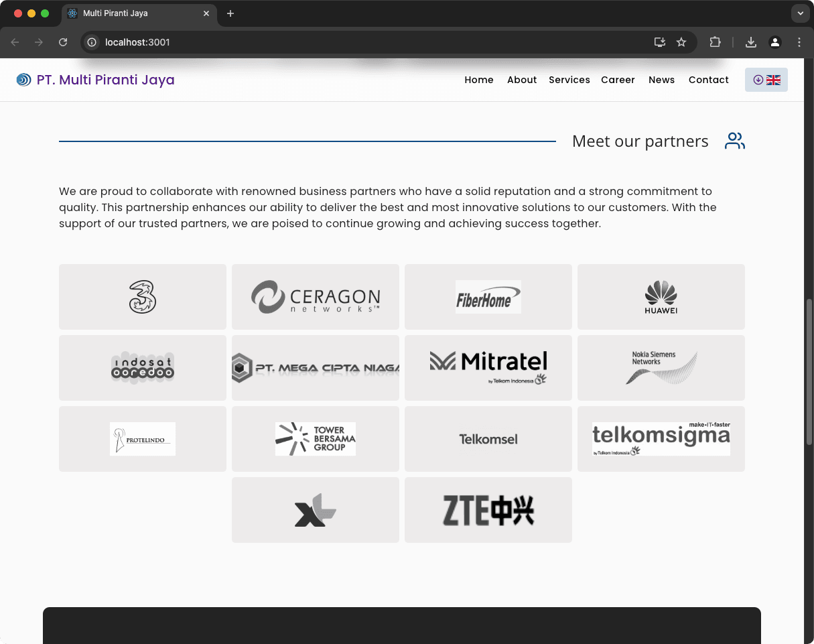Open a new tab with plus button
The image size is (814, 644).
[x=230, y=13]
